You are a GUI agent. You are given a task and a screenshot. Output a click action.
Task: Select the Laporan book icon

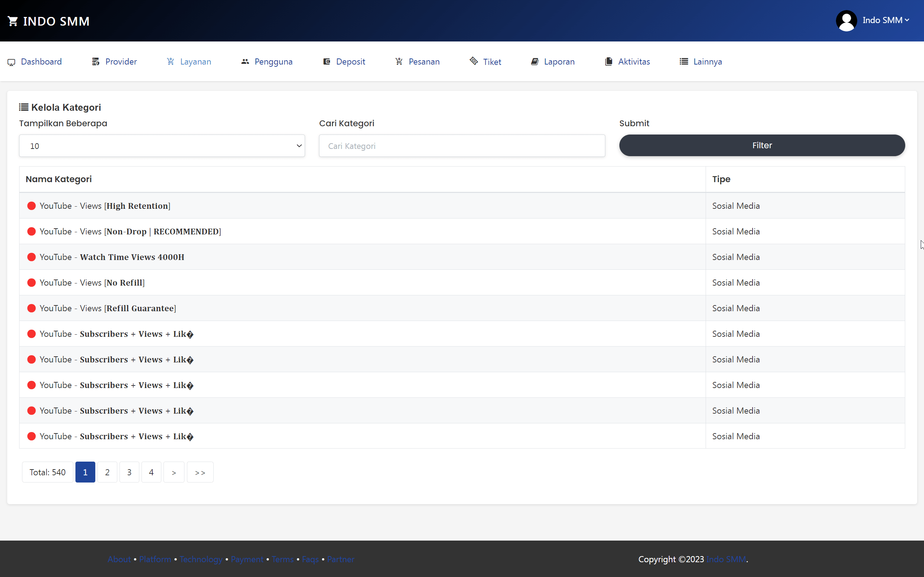tap(535, 61)
